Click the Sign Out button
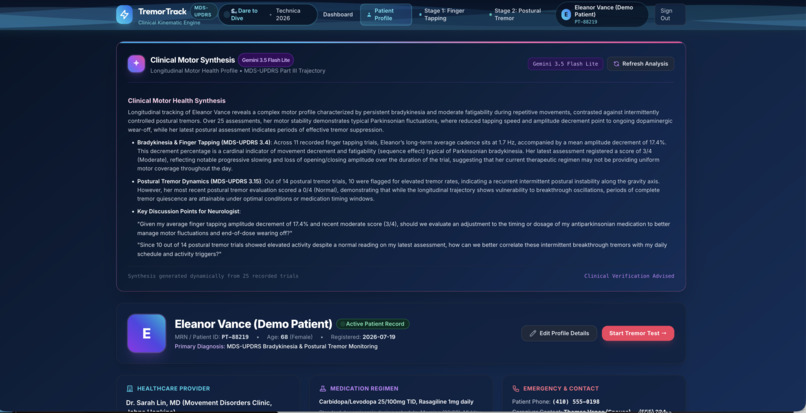 [x=669, y=14]
